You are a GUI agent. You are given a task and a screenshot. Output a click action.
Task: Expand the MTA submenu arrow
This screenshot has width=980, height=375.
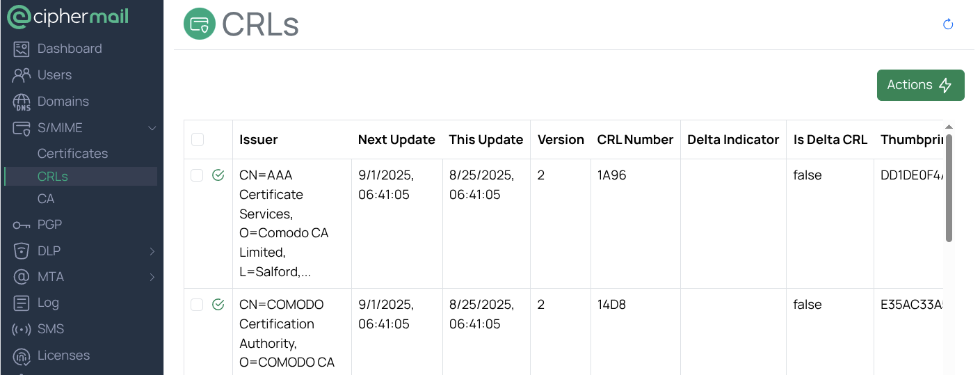pos(152,277)
